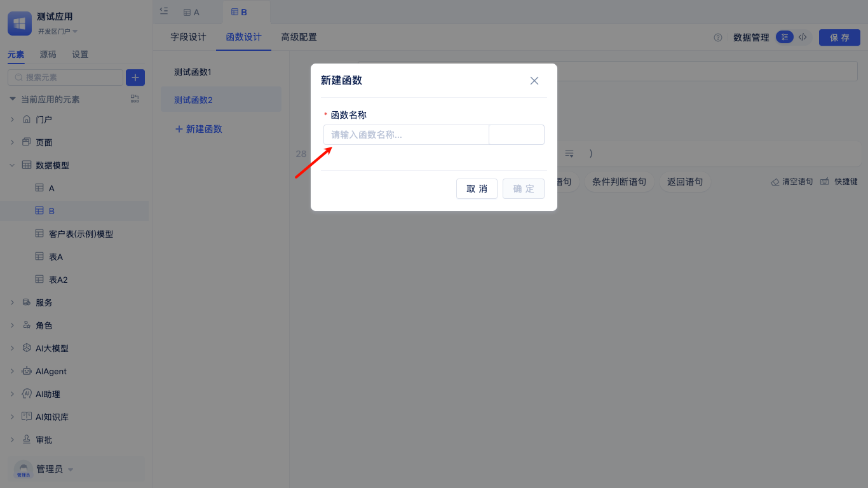Expand the 门户 tree node
Image resolution: width=868 pixels, height=488 pixels.
12,119
